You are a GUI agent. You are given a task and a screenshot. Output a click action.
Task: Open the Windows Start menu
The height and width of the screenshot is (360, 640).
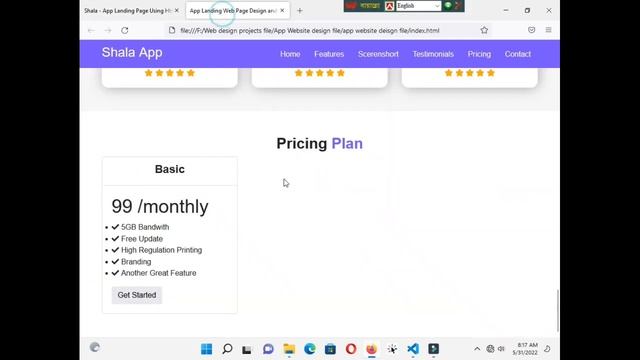click(x=207, y=349)
